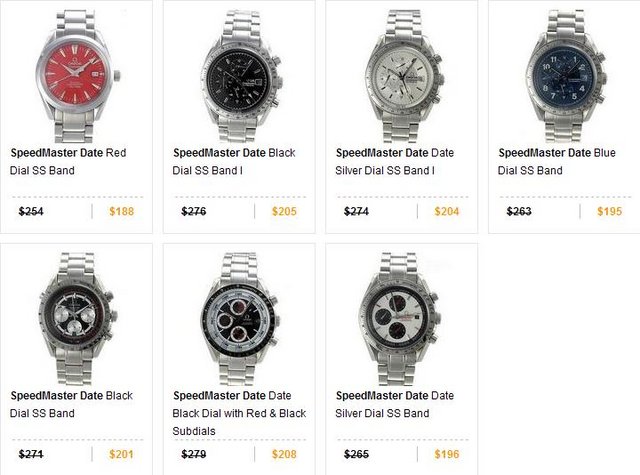This screenshot has height=475, width=640.
Task: Click the crossed-out $265 original price
Action: [356, 454]
